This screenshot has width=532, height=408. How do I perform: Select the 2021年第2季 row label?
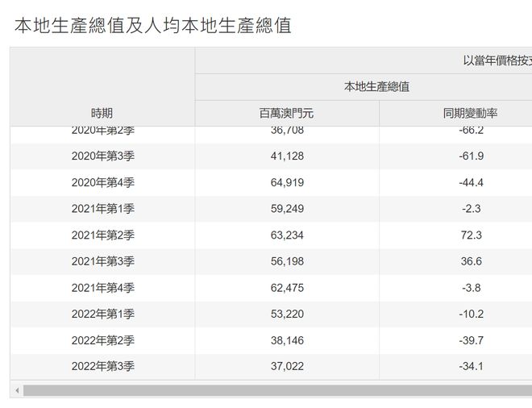click(102, 235)
